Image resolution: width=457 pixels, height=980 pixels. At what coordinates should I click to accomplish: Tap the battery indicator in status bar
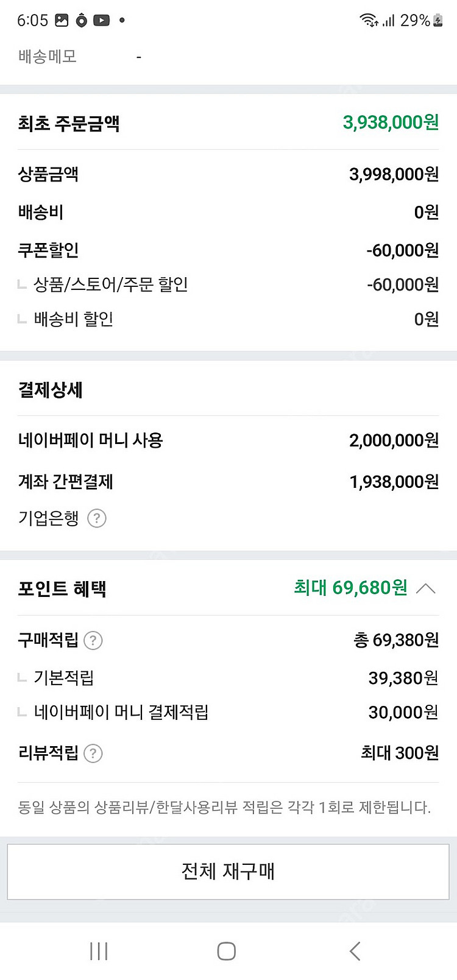click(x=438, y=20)
